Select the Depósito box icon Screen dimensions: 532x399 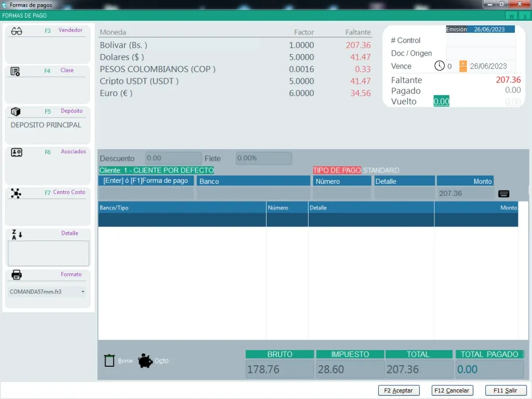(16, 112)
